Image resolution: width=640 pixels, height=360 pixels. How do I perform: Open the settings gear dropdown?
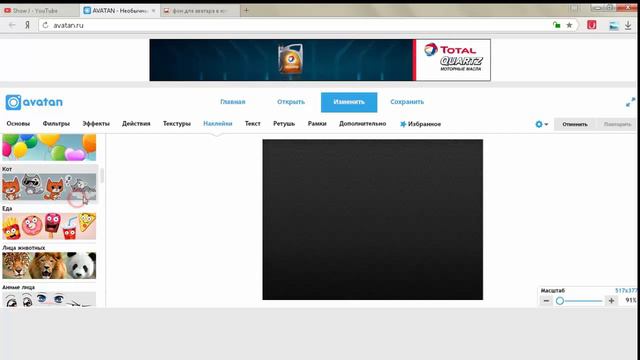(542, 124)
